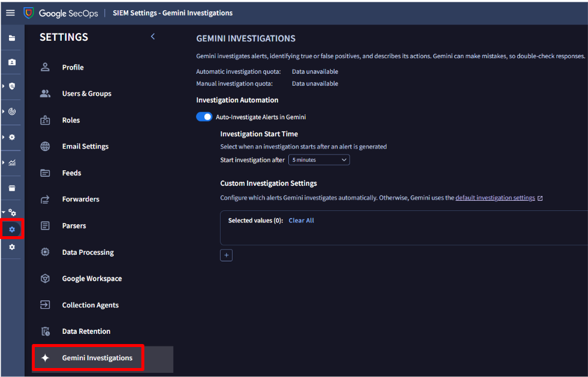This screenshot has height=377, width=588.
Task: Click the Investigation Start Time heading
Action: [x=259, y=134]
